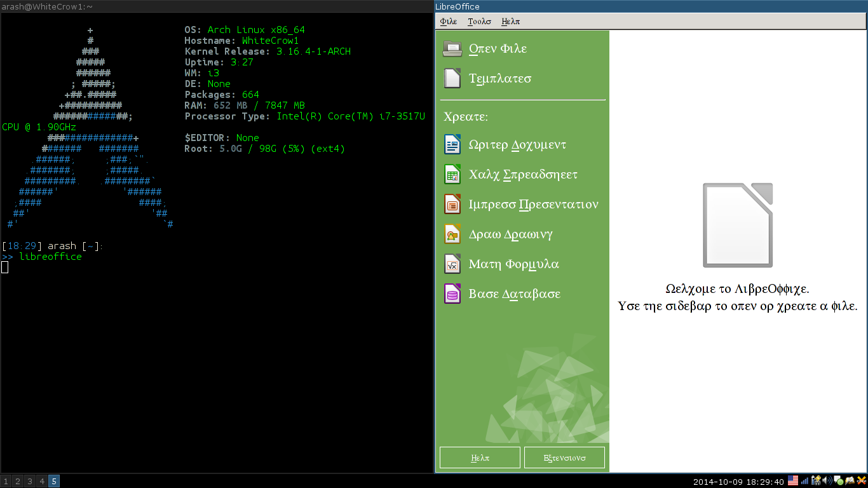Create a Base Database (Βασε Δαταβασε)
The width and height of the screenshot is (868, 488).
514,294
